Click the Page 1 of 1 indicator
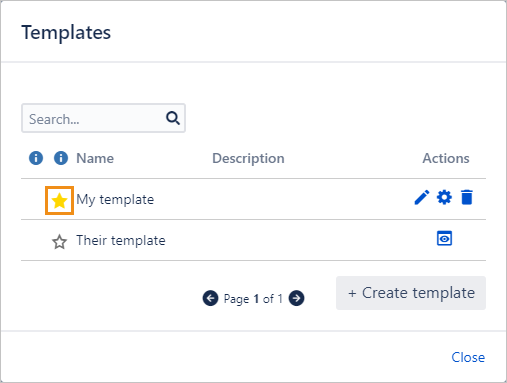Screen dimensions: 507x383 pyautogui.click(x=253, y=299)
